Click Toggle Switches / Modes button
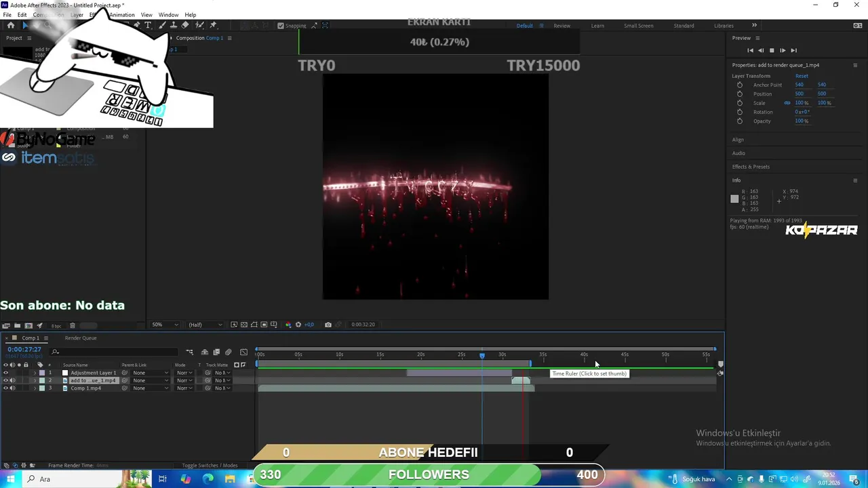 point(210,466)
